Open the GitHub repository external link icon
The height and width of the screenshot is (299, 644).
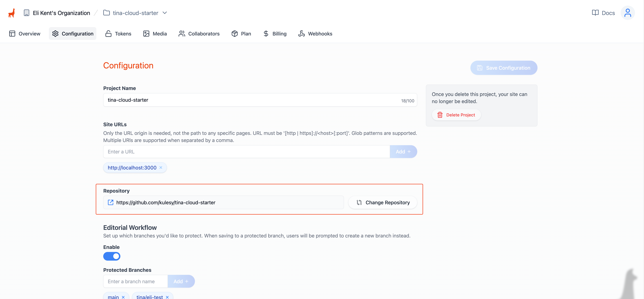(110, 202)
